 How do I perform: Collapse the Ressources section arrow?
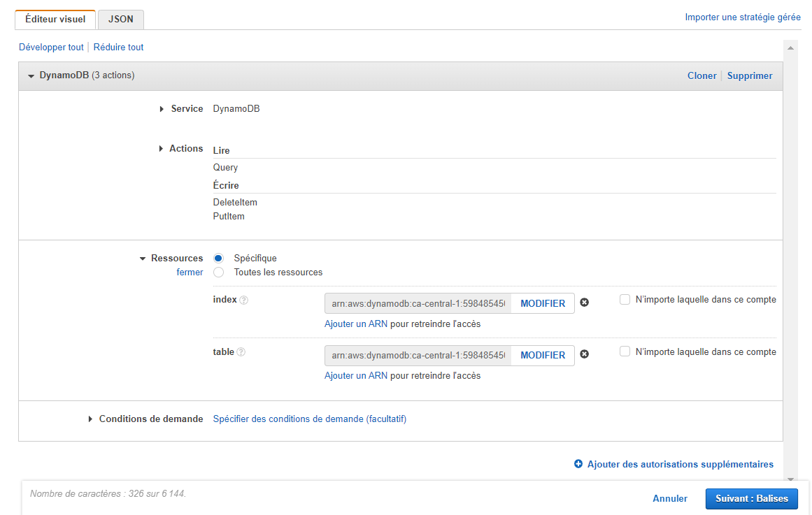[x=143, y=259]
